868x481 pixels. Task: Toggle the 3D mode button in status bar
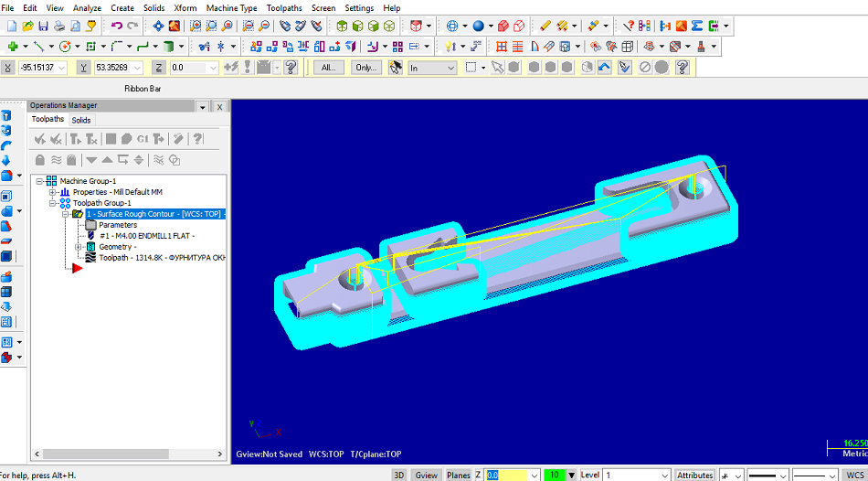[x=399, y=475]
